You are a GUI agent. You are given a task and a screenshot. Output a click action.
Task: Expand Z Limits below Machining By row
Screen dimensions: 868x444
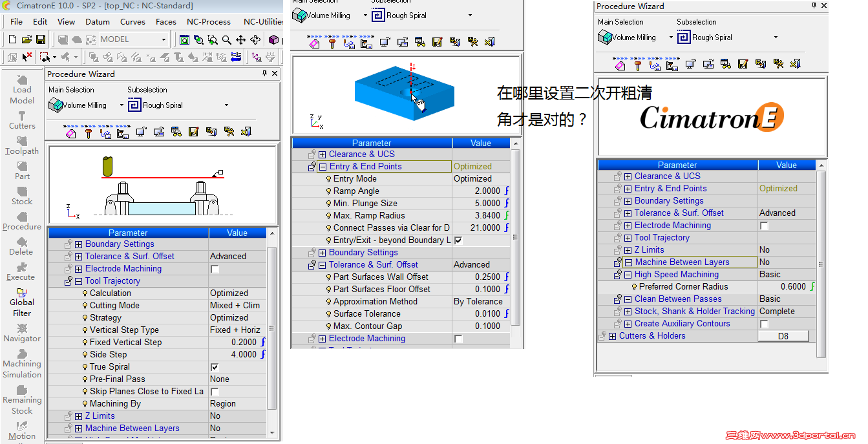point(79,416)
